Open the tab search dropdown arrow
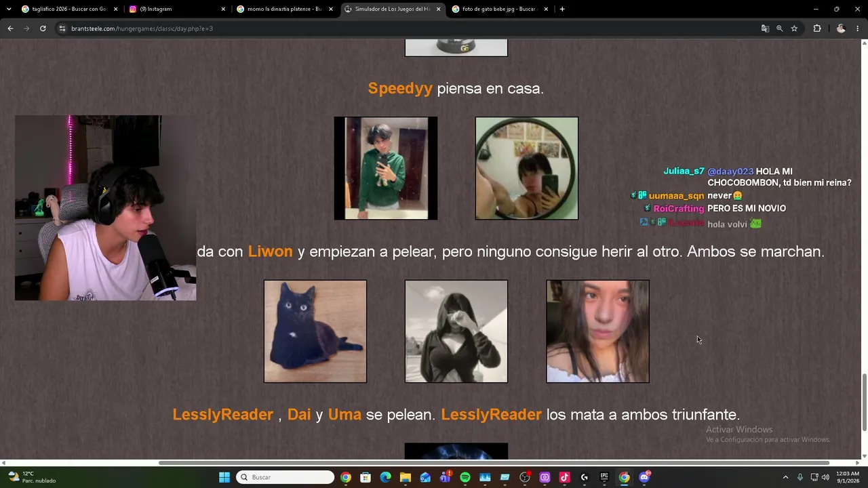Image resolution: width=868 pixels, height=488 pixels. 9,9
